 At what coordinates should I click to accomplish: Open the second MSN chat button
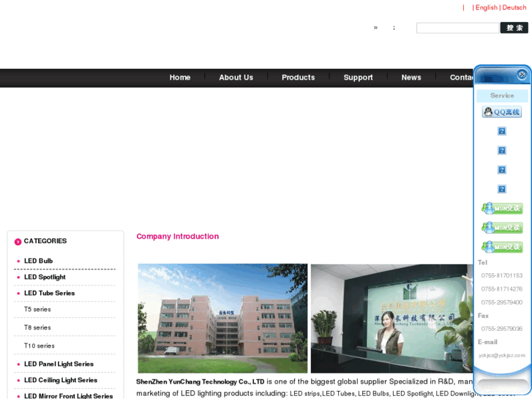502,228
